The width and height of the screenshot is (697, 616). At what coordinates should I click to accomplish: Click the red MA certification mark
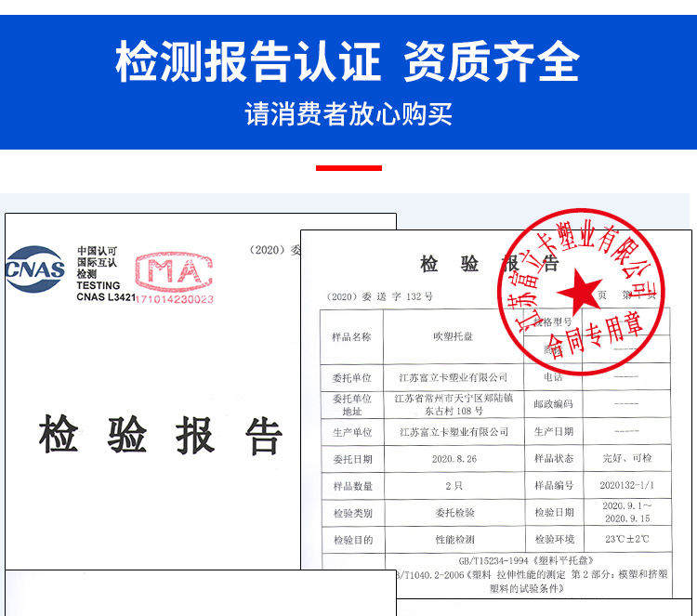[175, 272]
